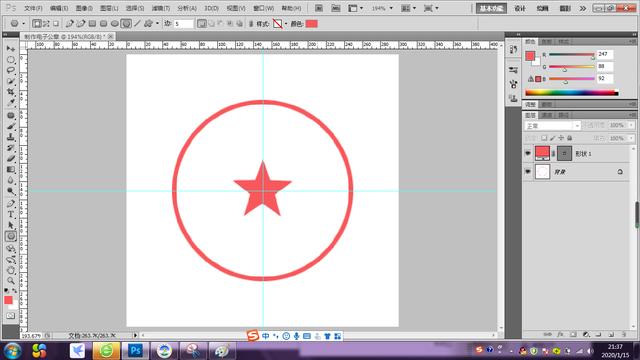
Task: Hide the 形状 1 layer
Action: coord(528,153)
